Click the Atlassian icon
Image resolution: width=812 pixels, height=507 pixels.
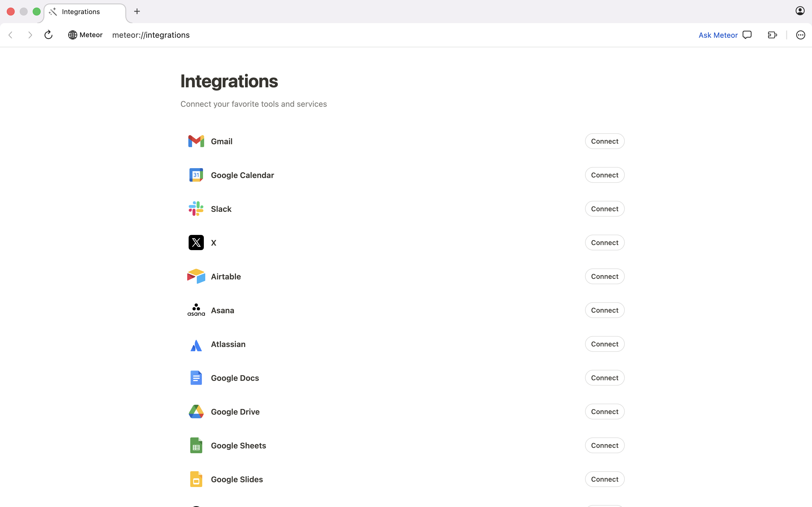click(196, 344)
